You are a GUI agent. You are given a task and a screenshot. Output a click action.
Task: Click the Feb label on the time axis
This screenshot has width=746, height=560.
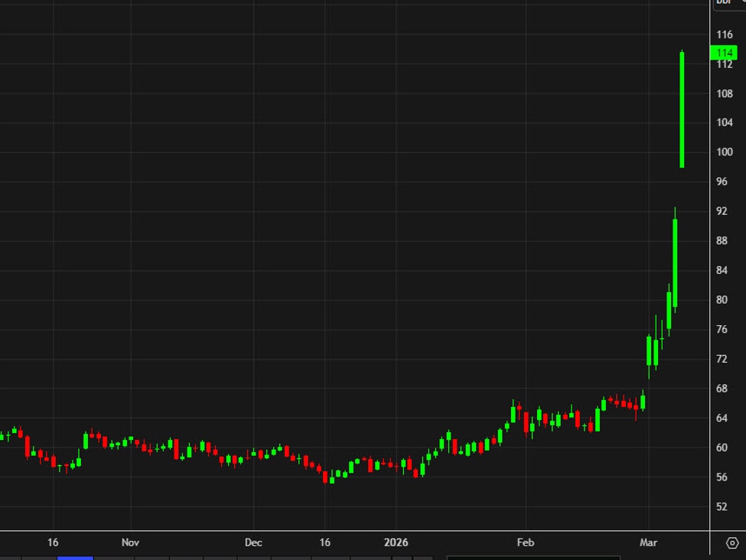525,542
